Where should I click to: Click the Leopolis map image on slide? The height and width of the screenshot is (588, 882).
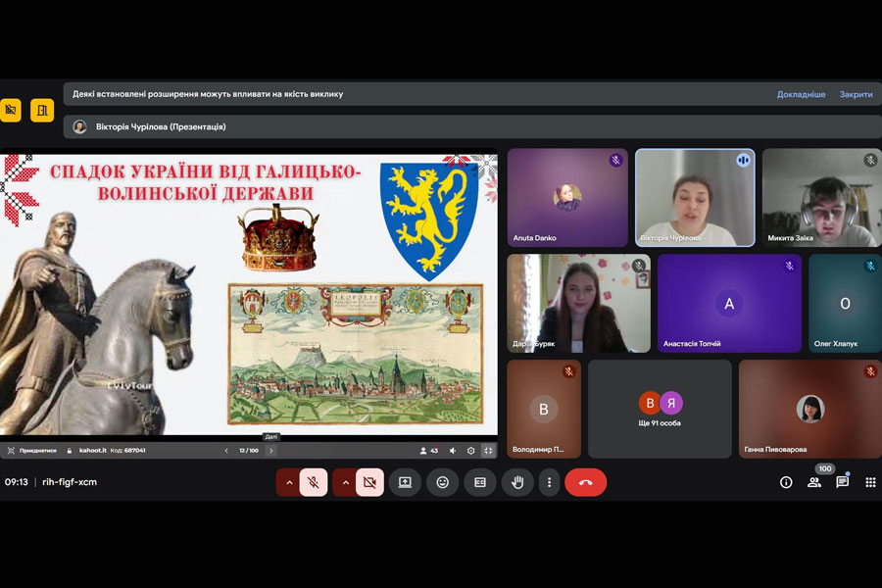(356, 354)
